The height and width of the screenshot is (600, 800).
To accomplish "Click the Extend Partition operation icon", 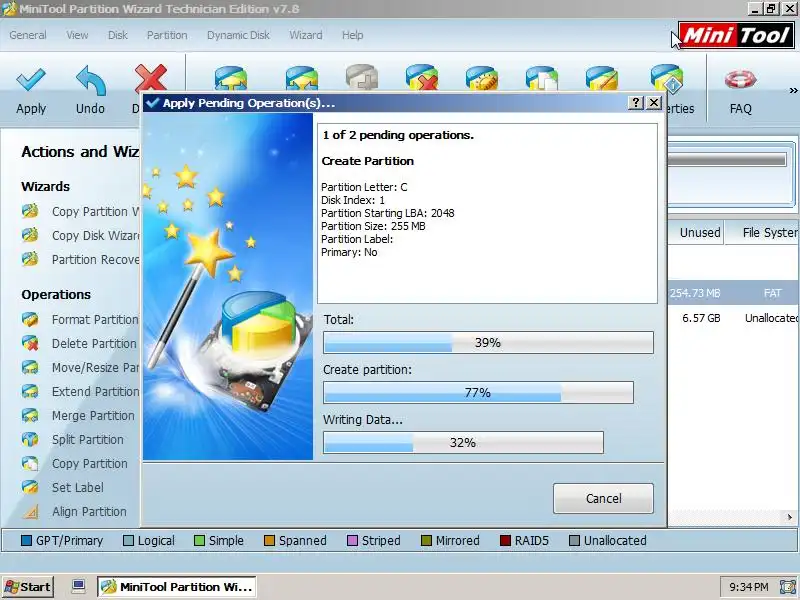I will pyautogui.click(x=30, y=391).
